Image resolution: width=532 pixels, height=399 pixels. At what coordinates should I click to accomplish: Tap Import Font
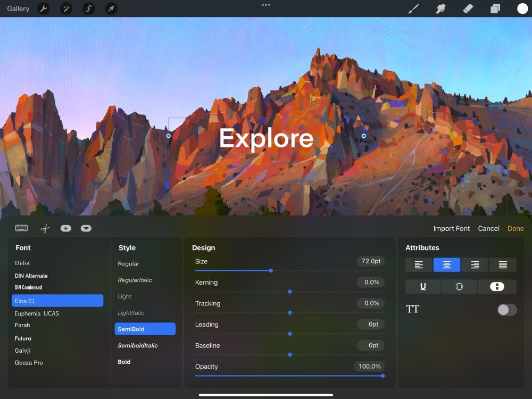[x=452, y=228]
